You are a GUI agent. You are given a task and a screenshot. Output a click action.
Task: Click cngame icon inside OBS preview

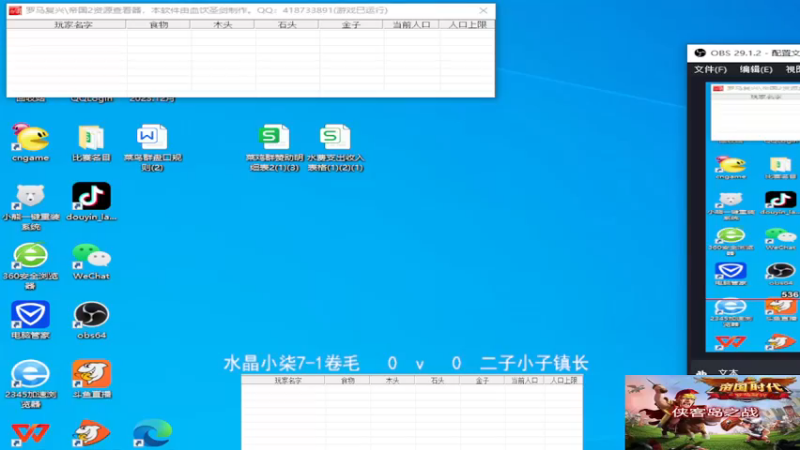(x=731, y=164)
